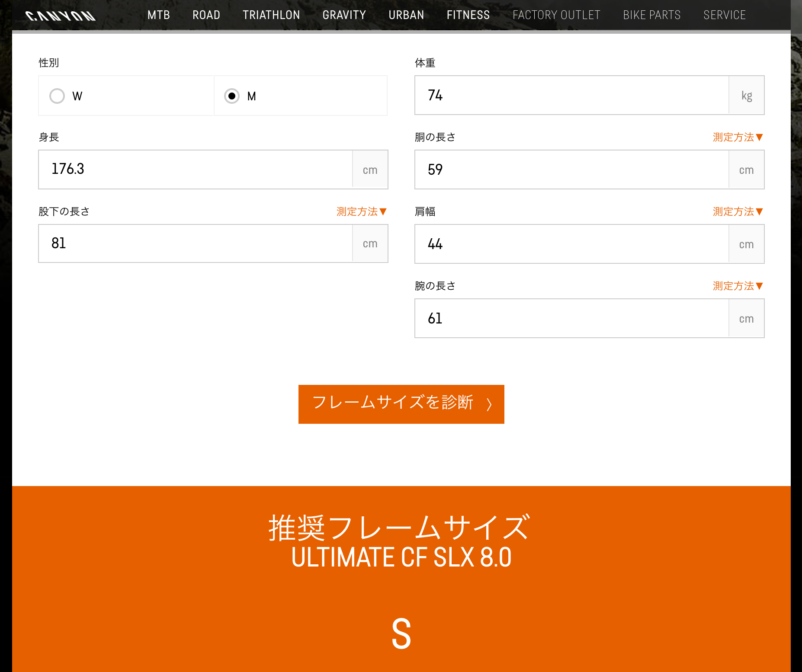Click the 腕の長さ input field

(571, 318)
